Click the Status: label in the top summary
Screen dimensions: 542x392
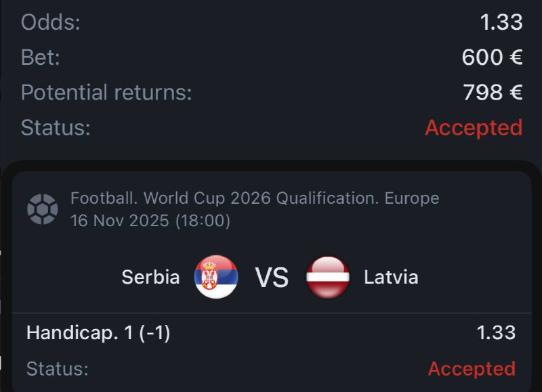56,127
